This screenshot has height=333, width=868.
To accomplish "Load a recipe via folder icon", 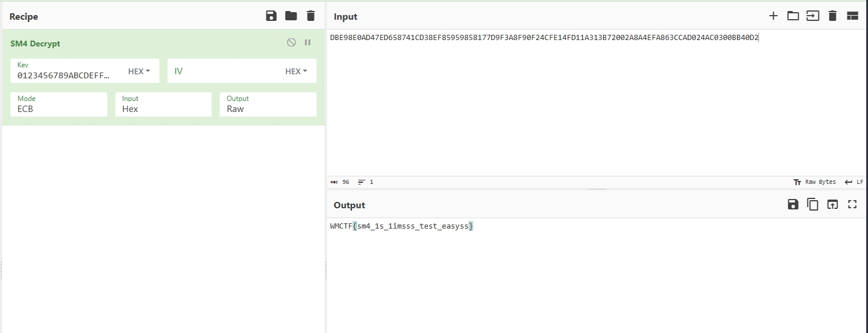I will click(x=291, y=16).
